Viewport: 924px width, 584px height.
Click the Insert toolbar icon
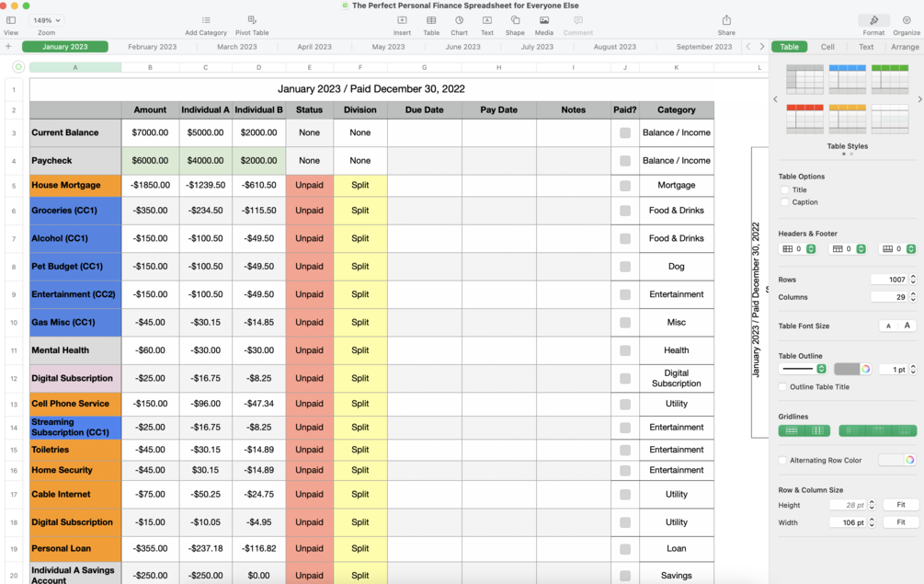tap(402, 20)
